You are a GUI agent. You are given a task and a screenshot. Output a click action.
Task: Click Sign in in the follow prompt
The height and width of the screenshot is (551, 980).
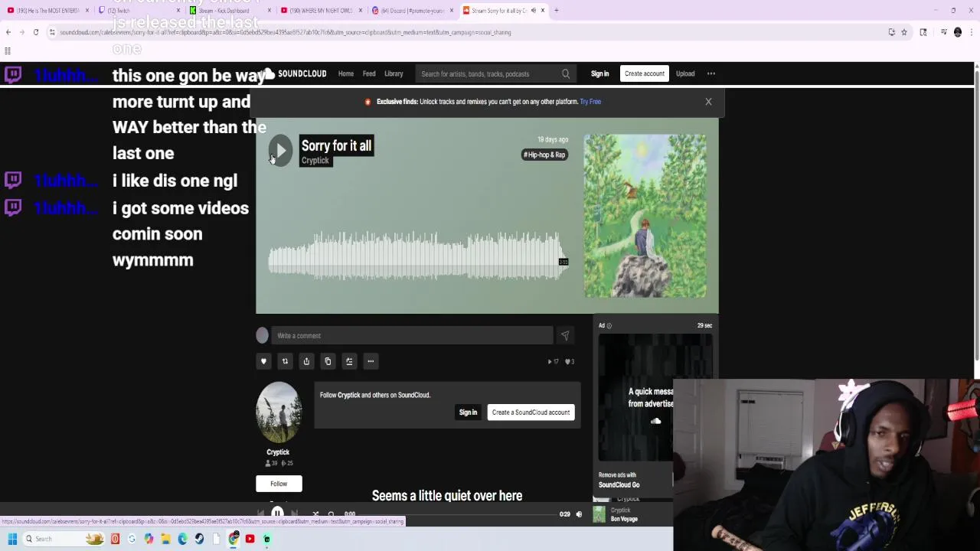[x=468, y=412]
